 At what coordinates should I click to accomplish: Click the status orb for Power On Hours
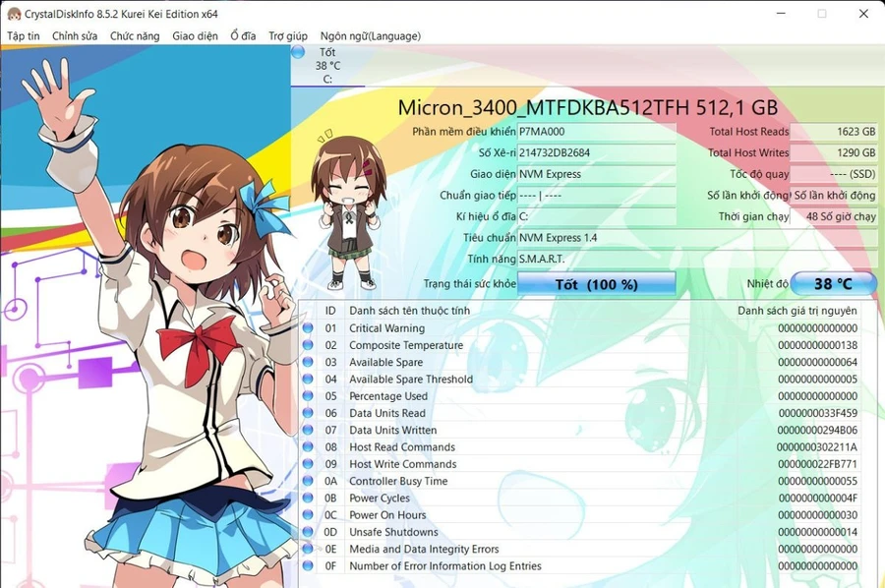(308, 514)
